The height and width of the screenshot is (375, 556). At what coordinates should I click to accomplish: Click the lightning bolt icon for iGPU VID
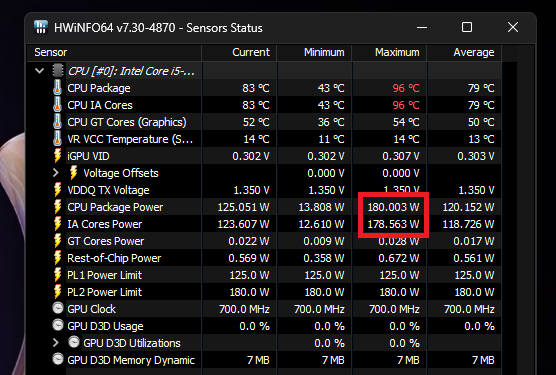pos(57,156)
